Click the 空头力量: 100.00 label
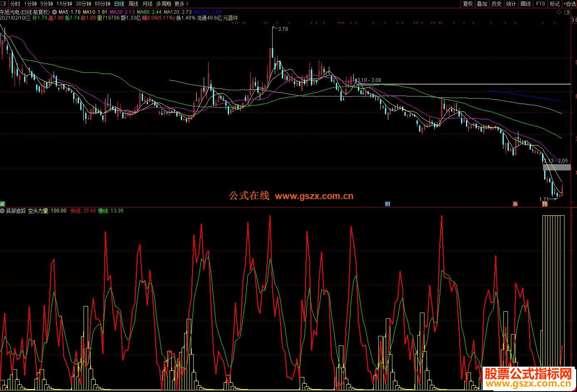This screenshot has width=577, height=392. click(47, 211)
